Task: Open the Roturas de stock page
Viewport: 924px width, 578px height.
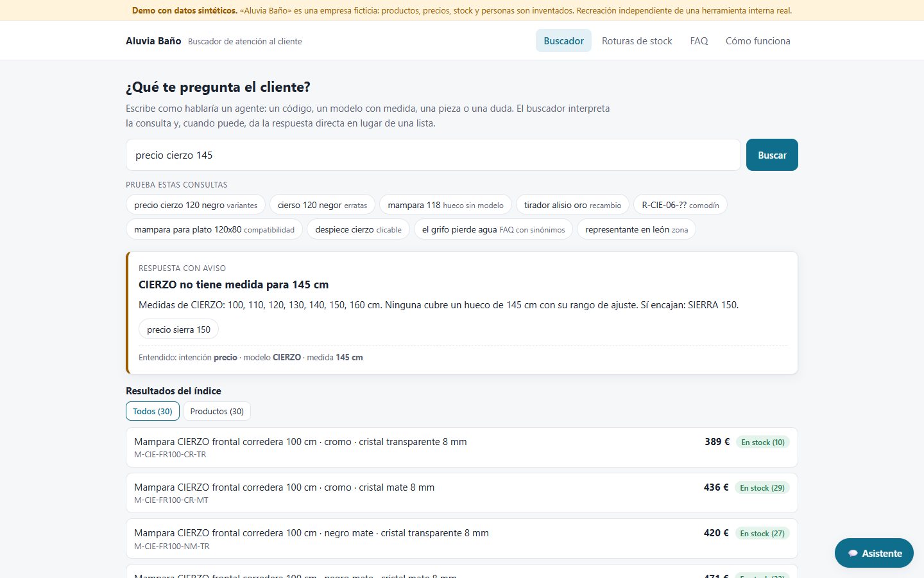Action: coord(637,40)
